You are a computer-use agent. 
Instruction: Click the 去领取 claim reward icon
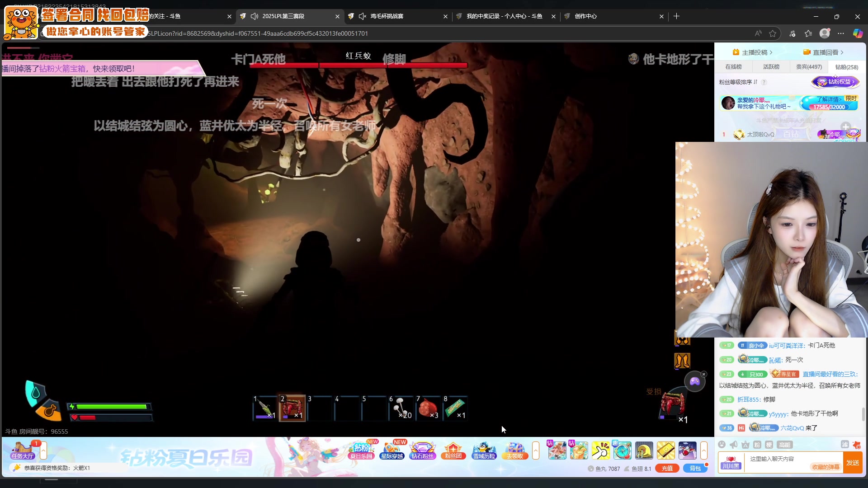(515, 450)
